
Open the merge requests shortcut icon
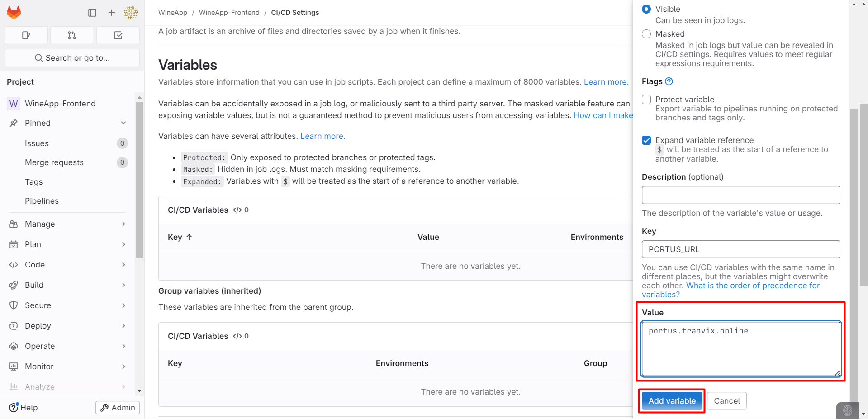(72, 35)
